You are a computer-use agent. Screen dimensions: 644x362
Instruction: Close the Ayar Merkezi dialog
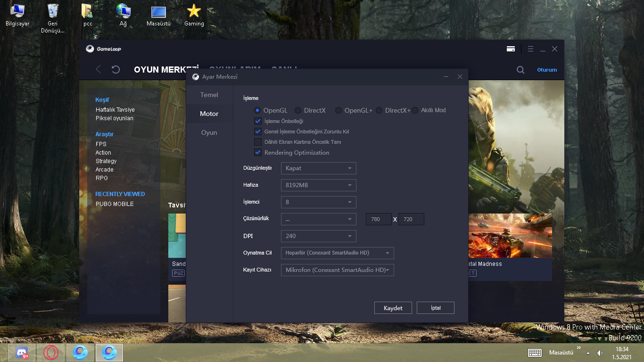coord(460,77)
